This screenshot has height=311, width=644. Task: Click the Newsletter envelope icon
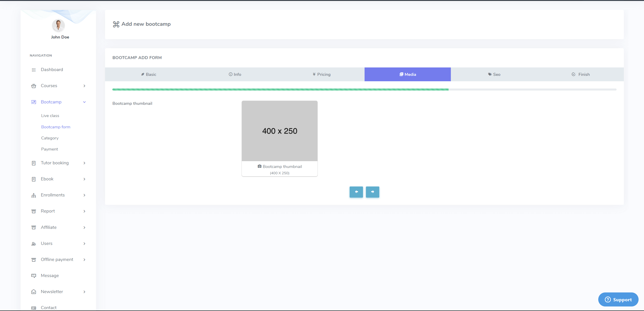pyautogui.click(x=34, y=292)
